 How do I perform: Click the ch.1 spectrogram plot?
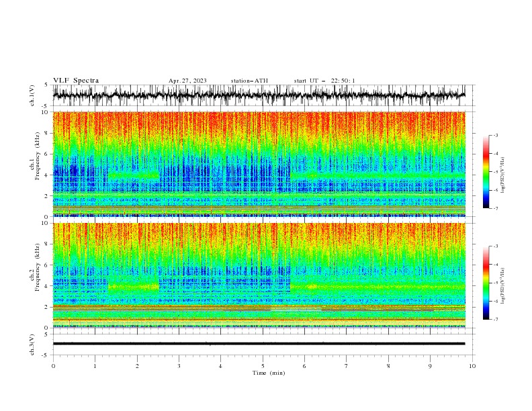point(259,164)
